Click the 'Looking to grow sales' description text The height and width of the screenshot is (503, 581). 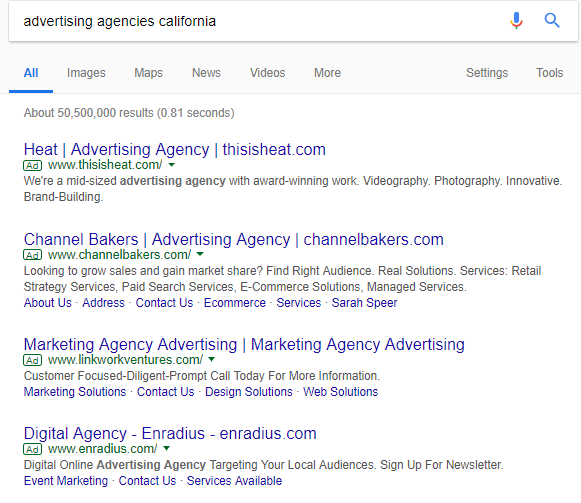pyautogui.click(x=282, y=279)
